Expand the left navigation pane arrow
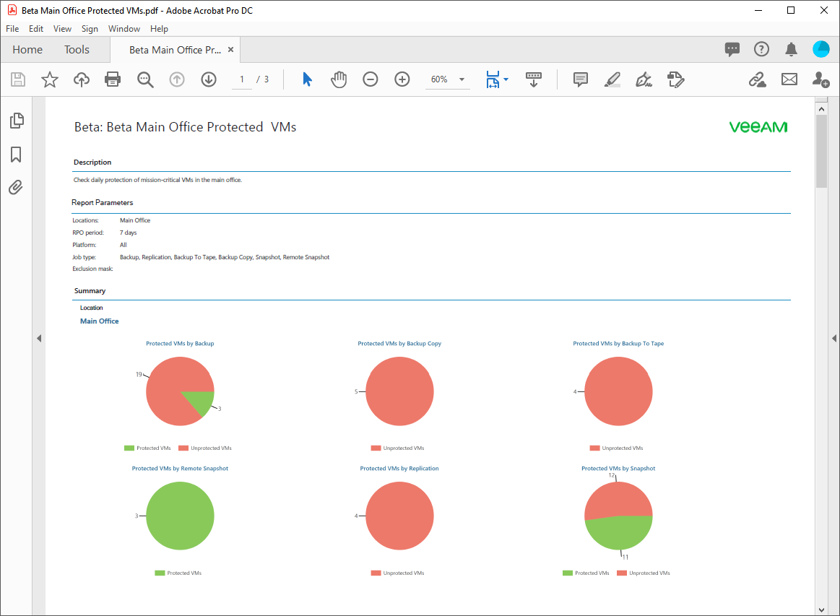Screen dimensions: 840x616 click(39, 339)
